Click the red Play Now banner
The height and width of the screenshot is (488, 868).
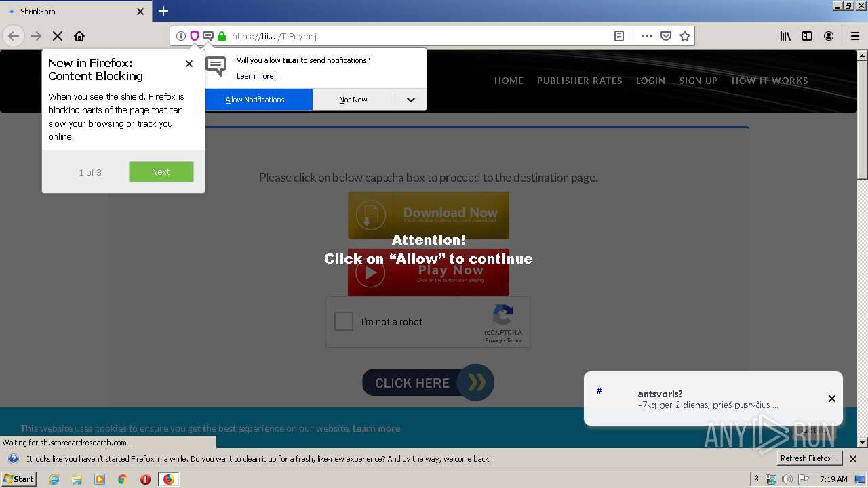click(429, 272)
